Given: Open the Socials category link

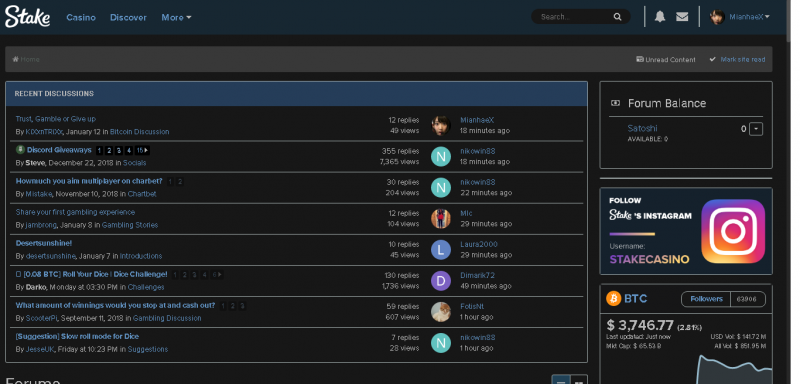Looking at the screenshot, I should coord(135,163).
